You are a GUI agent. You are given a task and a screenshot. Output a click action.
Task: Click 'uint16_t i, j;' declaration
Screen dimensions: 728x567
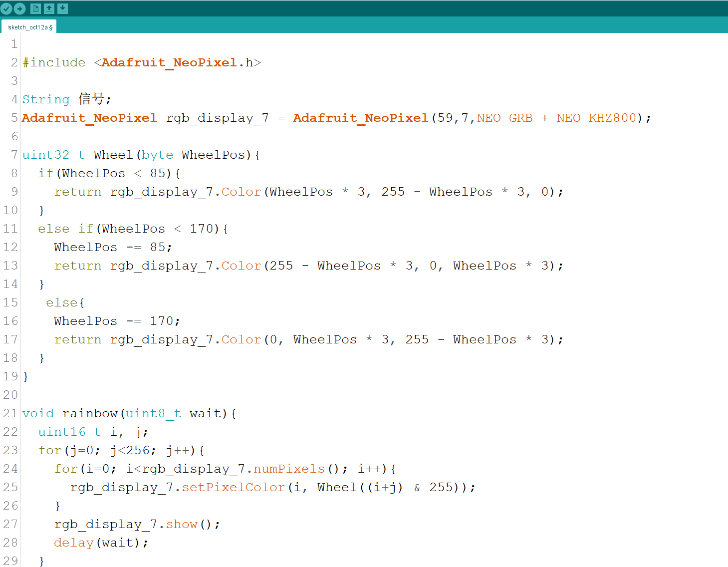point(93,432)
